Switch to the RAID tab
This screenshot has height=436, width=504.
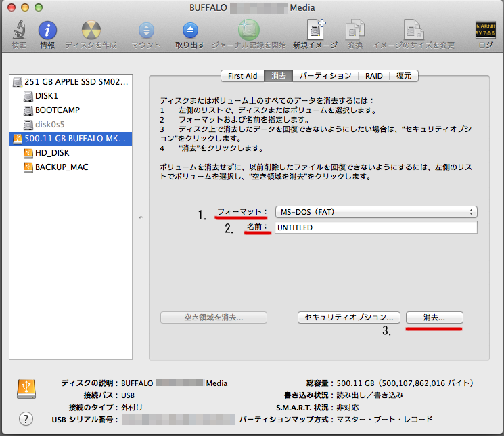(x=374, y=76)
